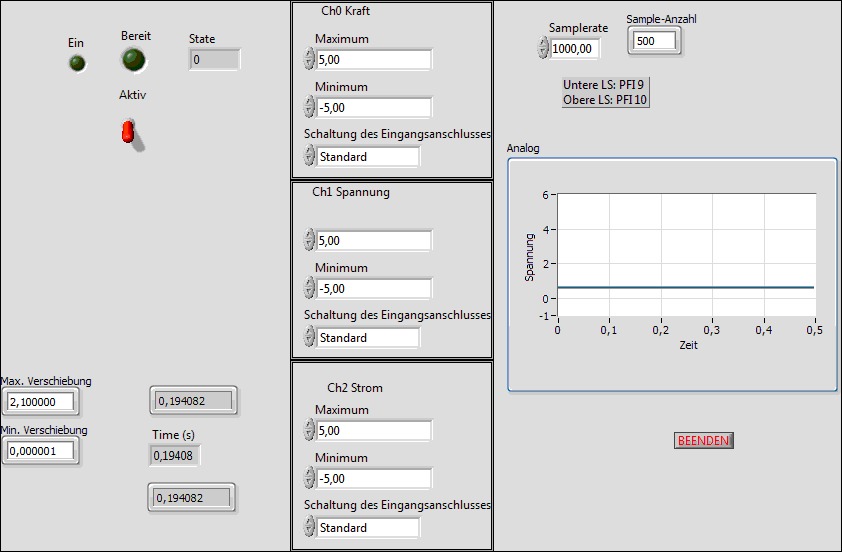Click the Ch1 Spannung upper 5,00 stepper
The image size is (842, 552).
pyautogui.click(x=309, y=239)
